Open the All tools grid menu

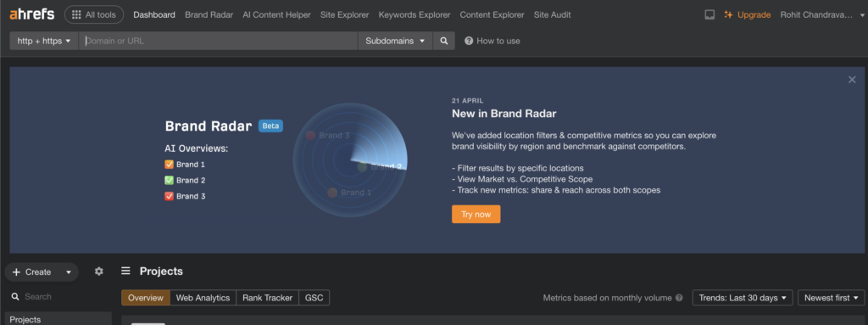[94, 15]
